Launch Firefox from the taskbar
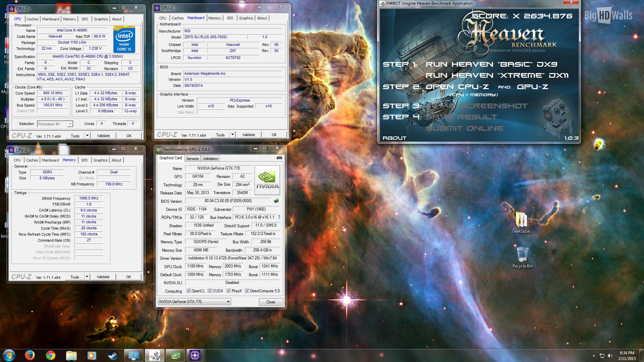The height and width of the screenshot is (362, 644). pos(30,355)
